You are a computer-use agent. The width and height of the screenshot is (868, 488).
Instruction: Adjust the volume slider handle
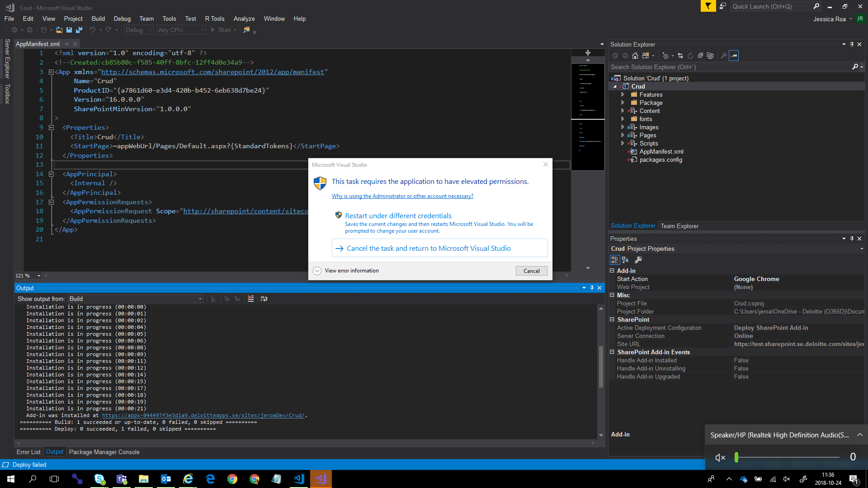(736, 457)
